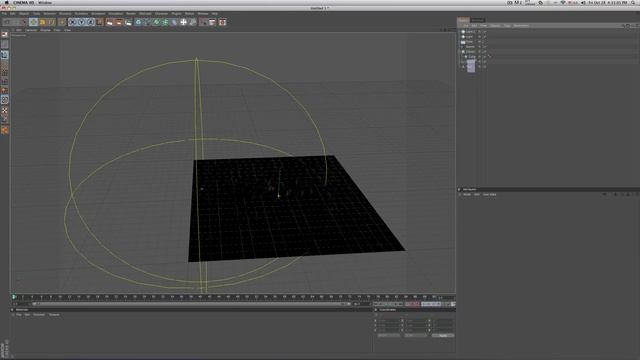Select the Floor object in Object Manager
This screenshot has width=640, height=360.
469,42
